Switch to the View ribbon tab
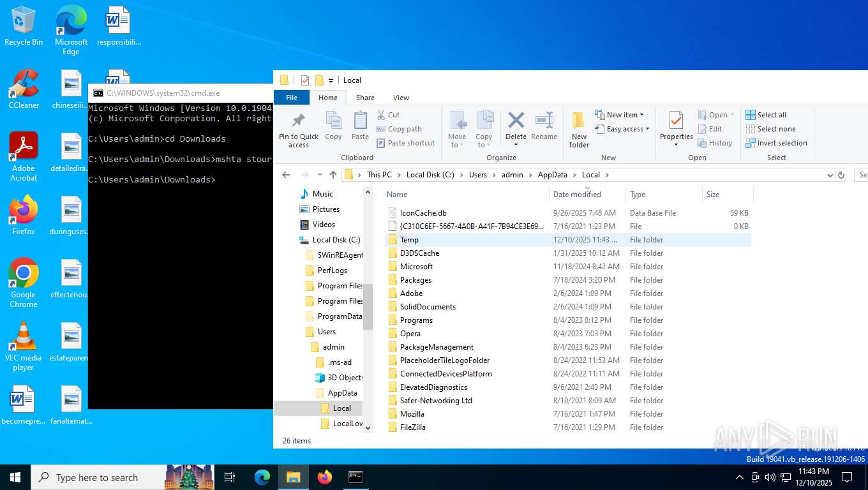The image size is (868, 490). click(x=401, y=98)
